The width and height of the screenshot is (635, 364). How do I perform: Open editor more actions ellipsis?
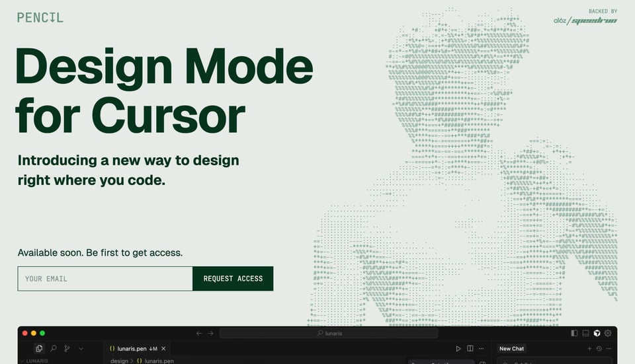481,348
